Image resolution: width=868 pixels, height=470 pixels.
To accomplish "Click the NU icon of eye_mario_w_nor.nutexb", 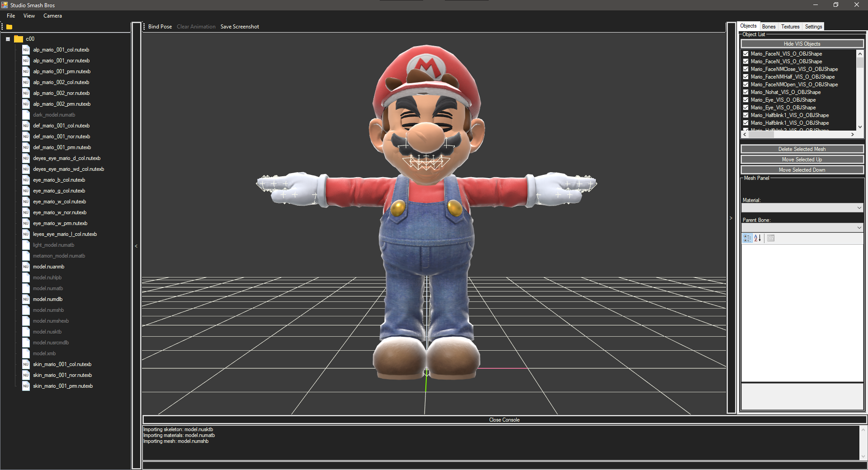I will pyautogui.click(x=26, y=212).
